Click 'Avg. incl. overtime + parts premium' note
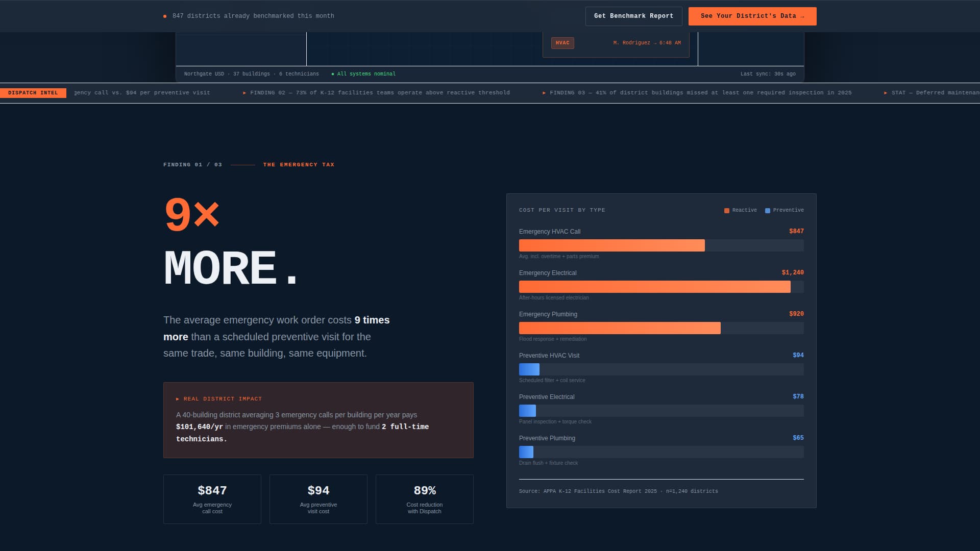The width and height of the screenshot is (980, 551). tap(559, 257)
